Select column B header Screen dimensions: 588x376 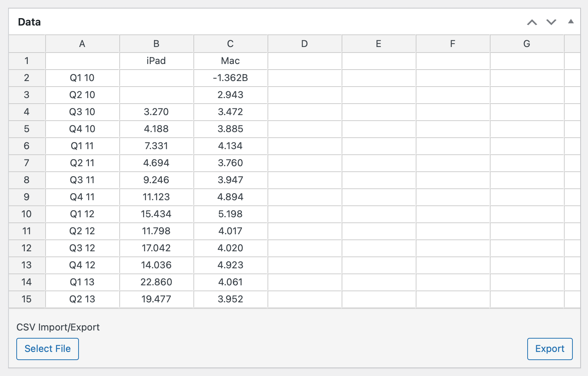click(156, 44)
